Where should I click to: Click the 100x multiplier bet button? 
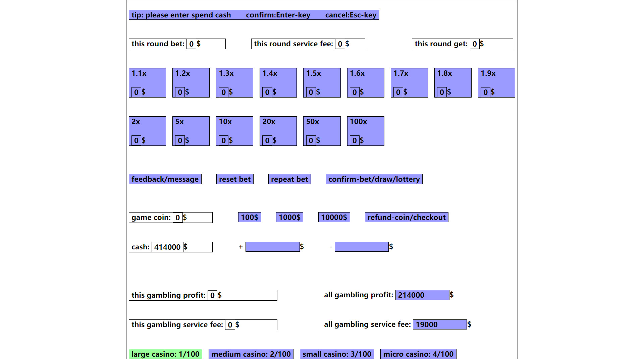pyautogui.click(x=365, y=131)
